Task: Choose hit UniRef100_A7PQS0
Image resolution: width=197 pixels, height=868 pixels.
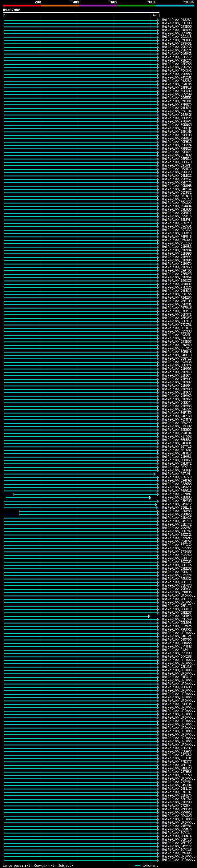Action: pos(176,104)
